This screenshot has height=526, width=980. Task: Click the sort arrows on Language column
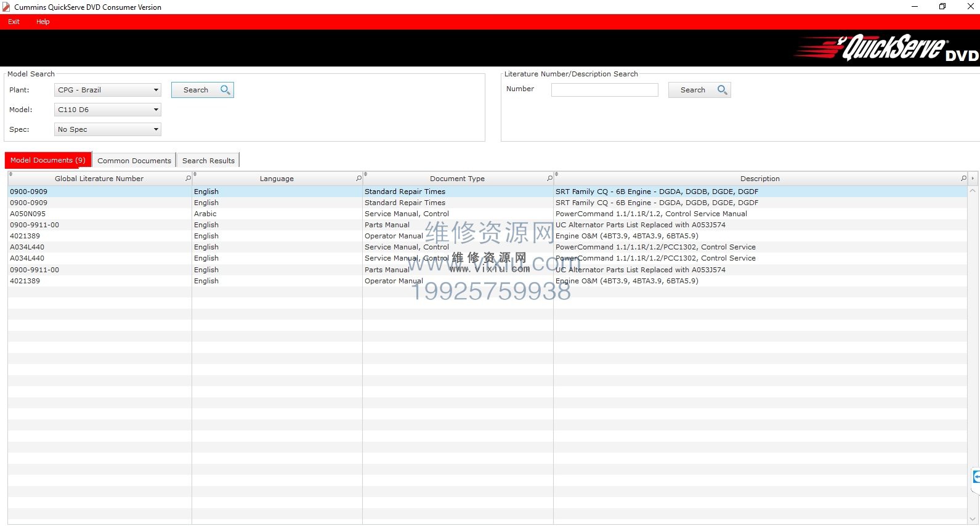[x=195, y=174]
